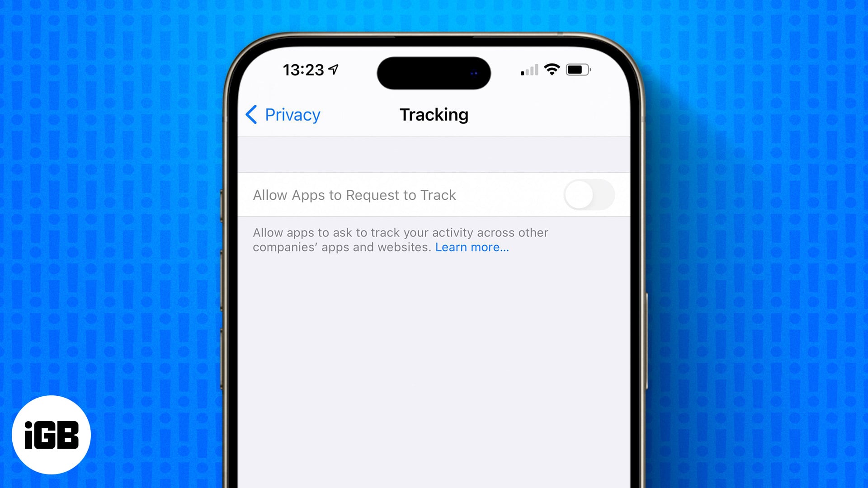
Task: Tap the location arrow status icon
Action: [x=334, y=70]
